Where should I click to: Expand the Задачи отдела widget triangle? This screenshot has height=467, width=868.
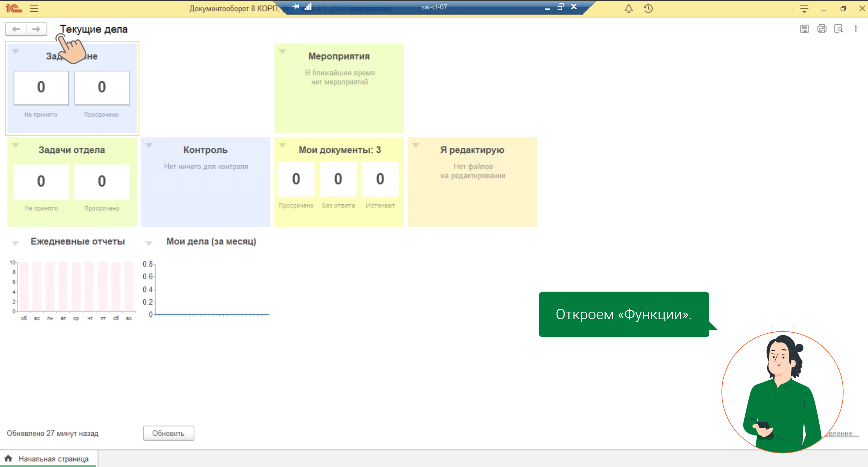click(x=15, y=145)
